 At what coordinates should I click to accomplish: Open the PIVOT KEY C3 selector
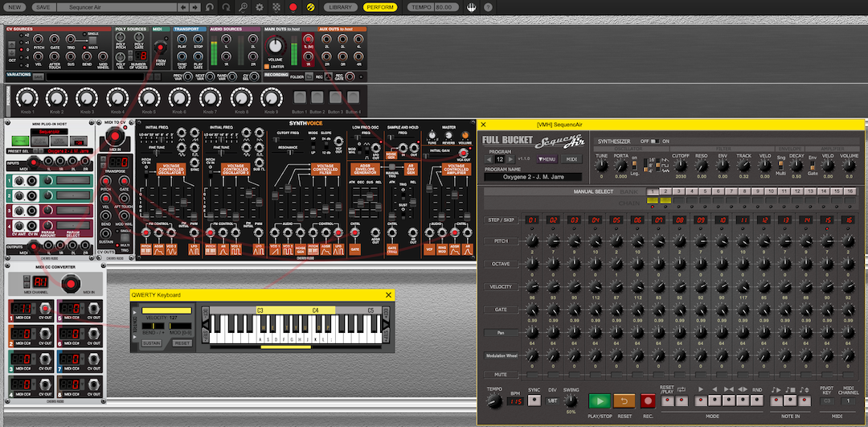828,401
